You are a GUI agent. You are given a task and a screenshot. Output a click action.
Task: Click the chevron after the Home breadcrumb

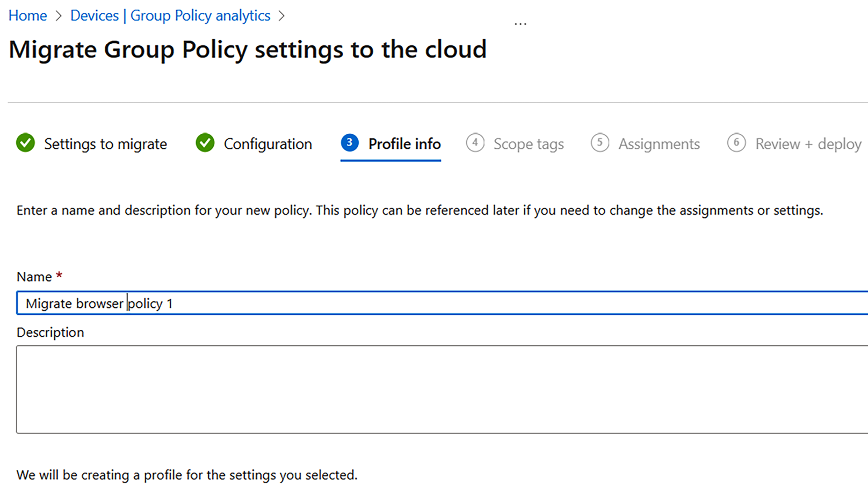[x=59, y=16]
